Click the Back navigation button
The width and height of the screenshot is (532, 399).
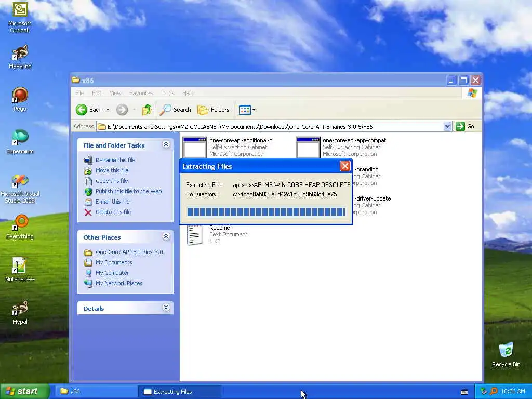[x=89, y=110]
